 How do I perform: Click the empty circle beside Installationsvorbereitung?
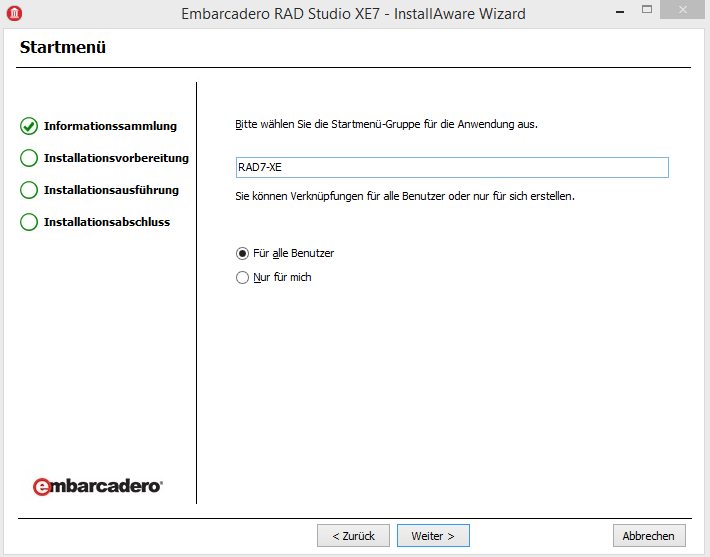pyautogui.click(x=29, y=158)
